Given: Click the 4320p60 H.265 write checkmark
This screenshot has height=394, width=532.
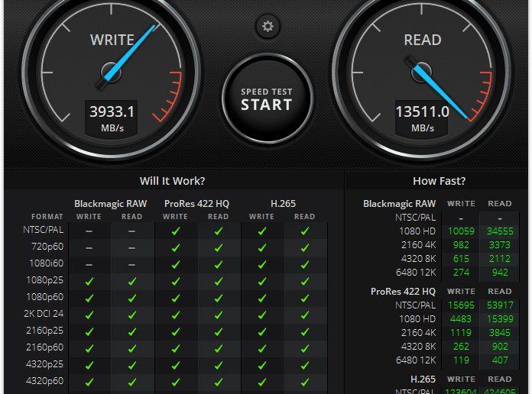Looking at the screenshot, I should coord(262,383).
